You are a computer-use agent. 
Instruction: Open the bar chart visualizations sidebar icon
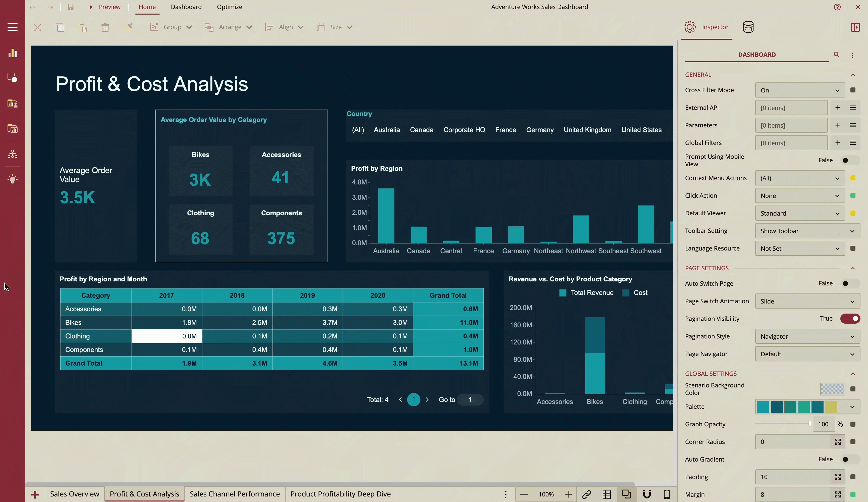pos(12,53)
